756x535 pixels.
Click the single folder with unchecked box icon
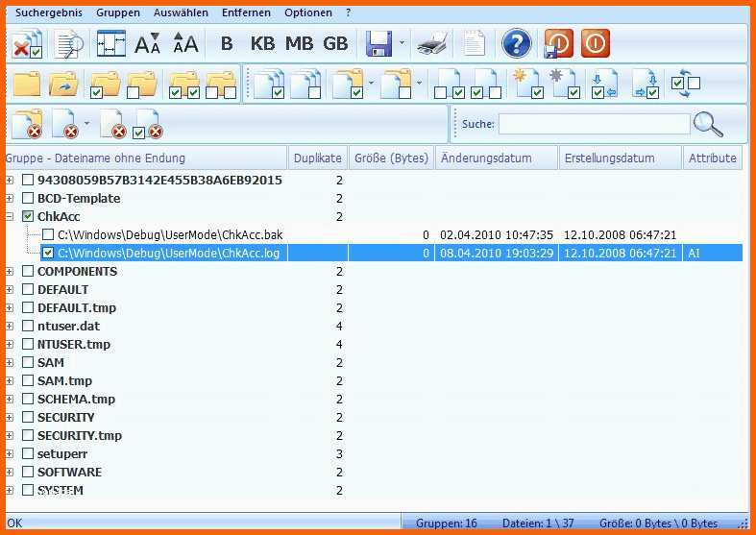point(142,85)
